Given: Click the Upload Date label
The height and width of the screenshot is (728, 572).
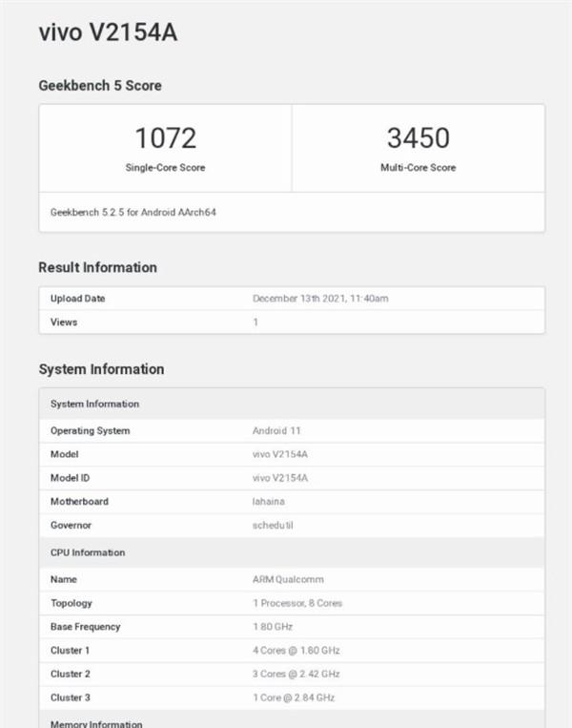Looking at the screenshot, I should (x=78, y=299).
